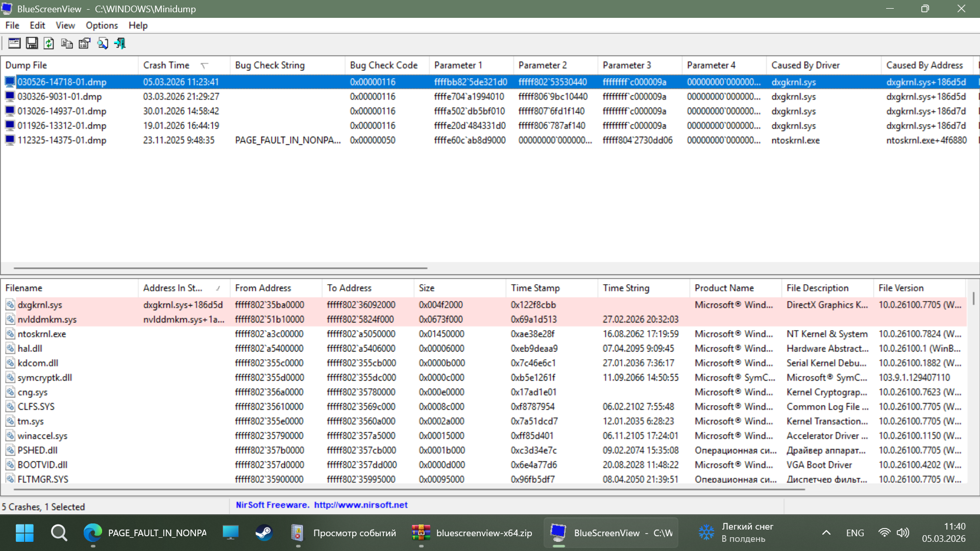Click Copy Selected Items toolbar icon

[x=66, y=43]
